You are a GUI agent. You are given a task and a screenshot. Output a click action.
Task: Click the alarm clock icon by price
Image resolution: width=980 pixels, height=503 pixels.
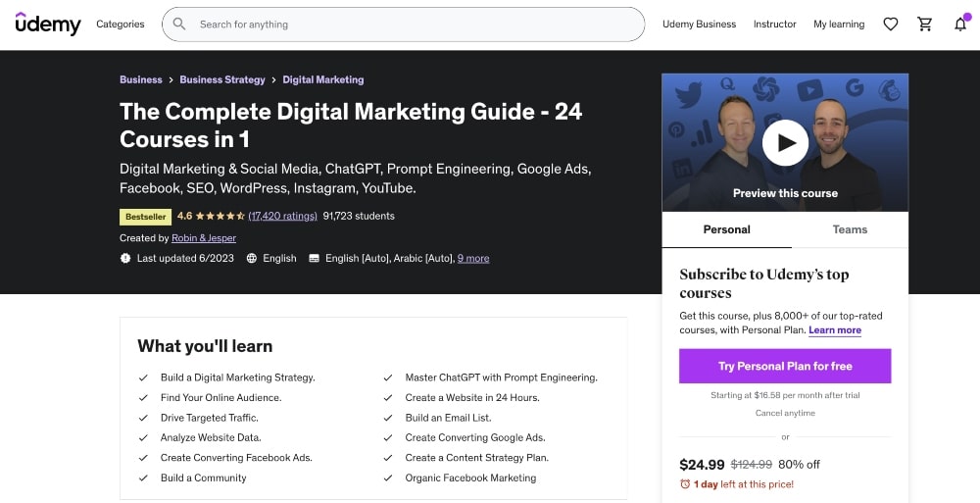coord(685,484)
